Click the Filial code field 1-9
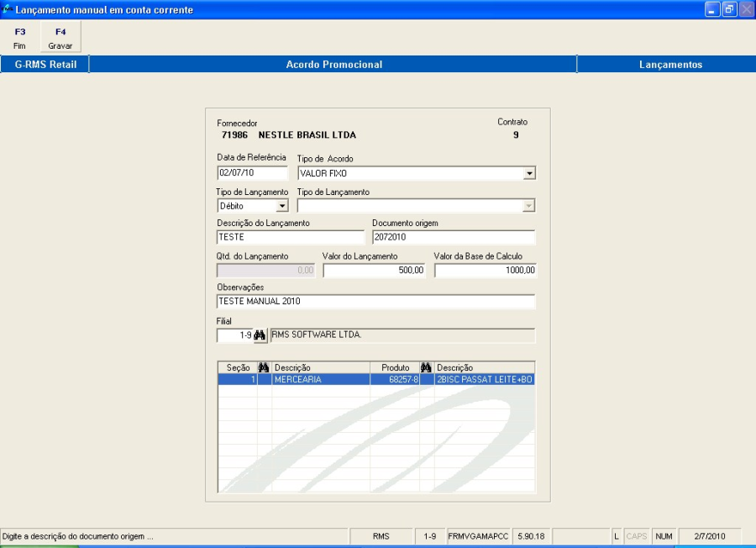This screenshot has width=756, height=548. pyautogui.click(x=235, y=335)
